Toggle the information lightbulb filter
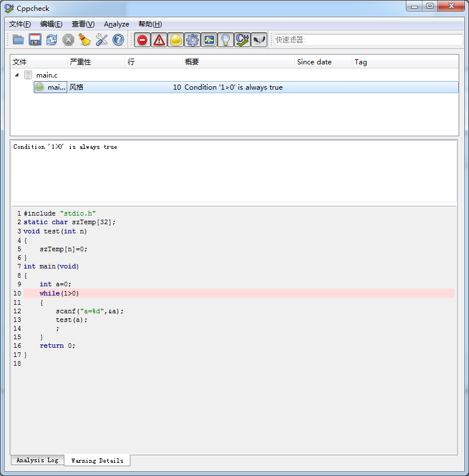The height and width of the screenshot is (476, 469). click(226, 40)
